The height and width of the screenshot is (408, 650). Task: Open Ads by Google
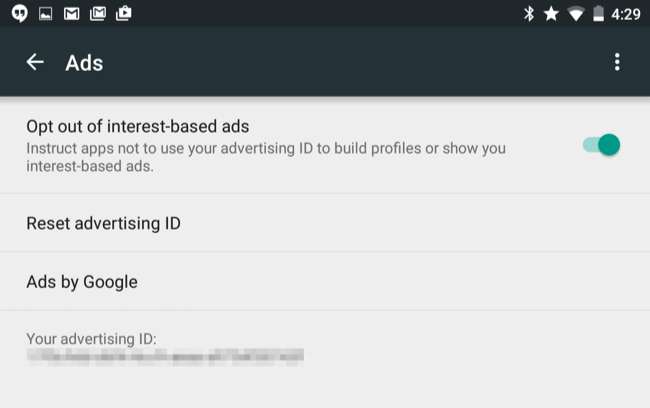pyautogui.click(x=82, y=282)
